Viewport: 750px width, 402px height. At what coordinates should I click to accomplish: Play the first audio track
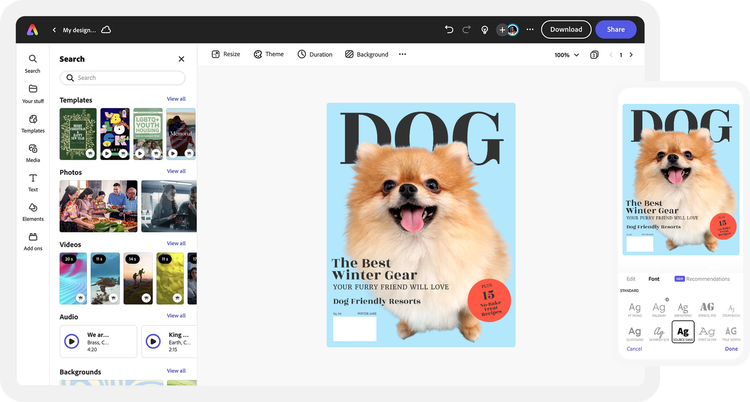pos(72,341)
